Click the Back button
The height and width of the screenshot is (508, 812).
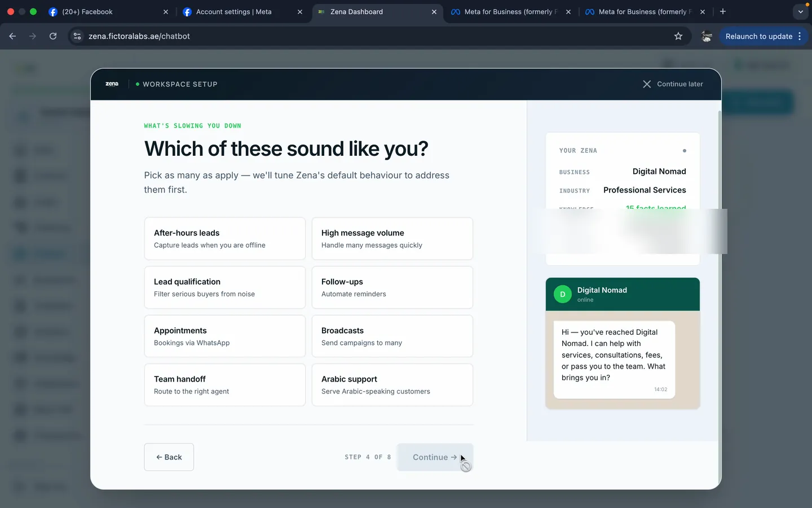point(169,457)
